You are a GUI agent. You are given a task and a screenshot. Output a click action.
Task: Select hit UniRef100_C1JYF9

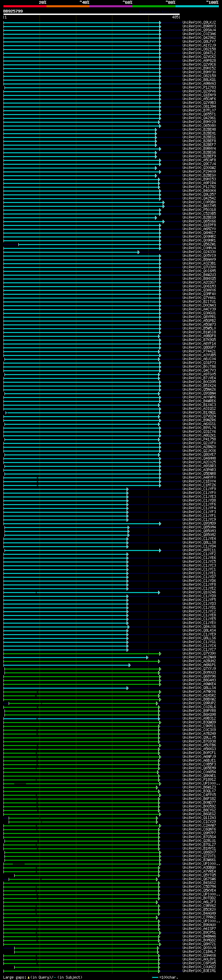coord(199,489)
